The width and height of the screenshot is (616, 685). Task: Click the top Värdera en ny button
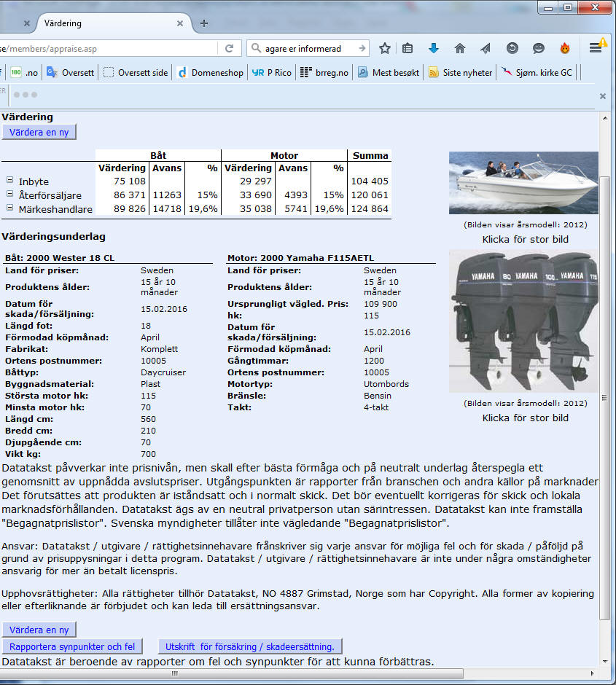point(39,132)
